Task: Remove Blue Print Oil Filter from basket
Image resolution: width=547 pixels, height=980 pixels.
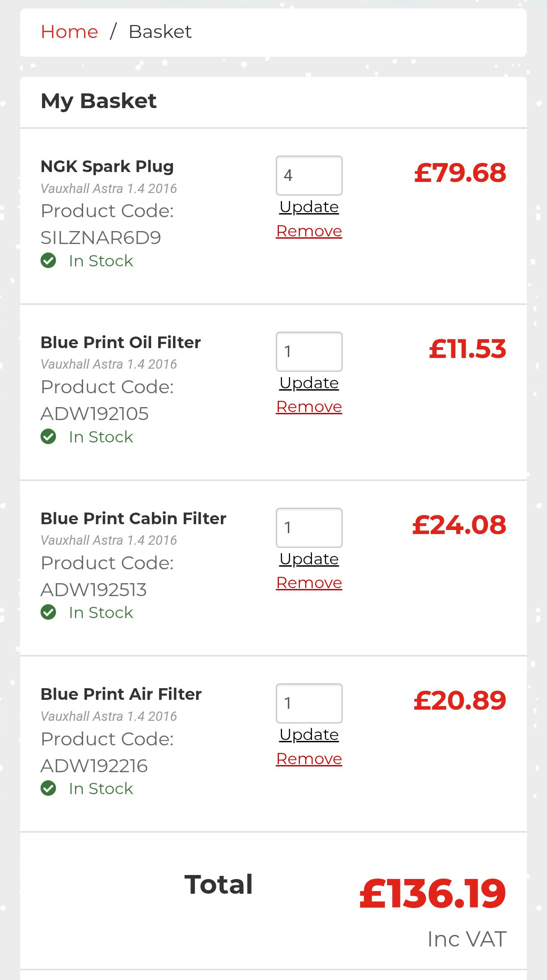Action: [x=309, y=407]
